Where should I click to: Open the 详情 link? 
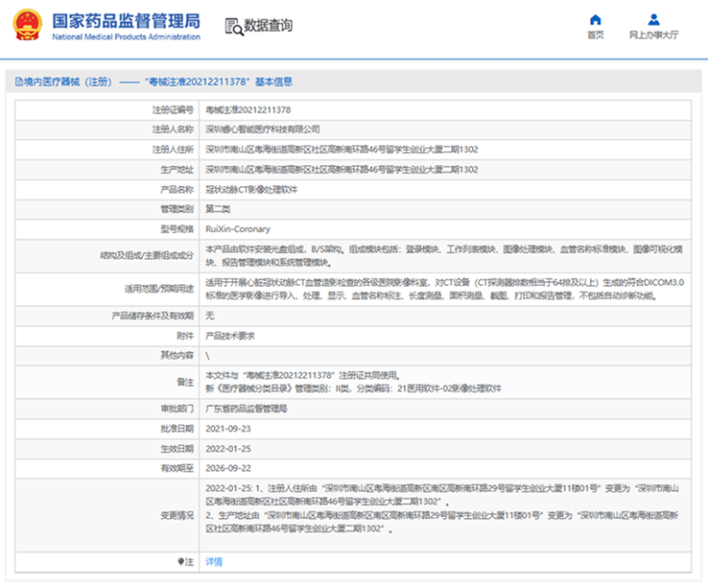tap(213, 562)
